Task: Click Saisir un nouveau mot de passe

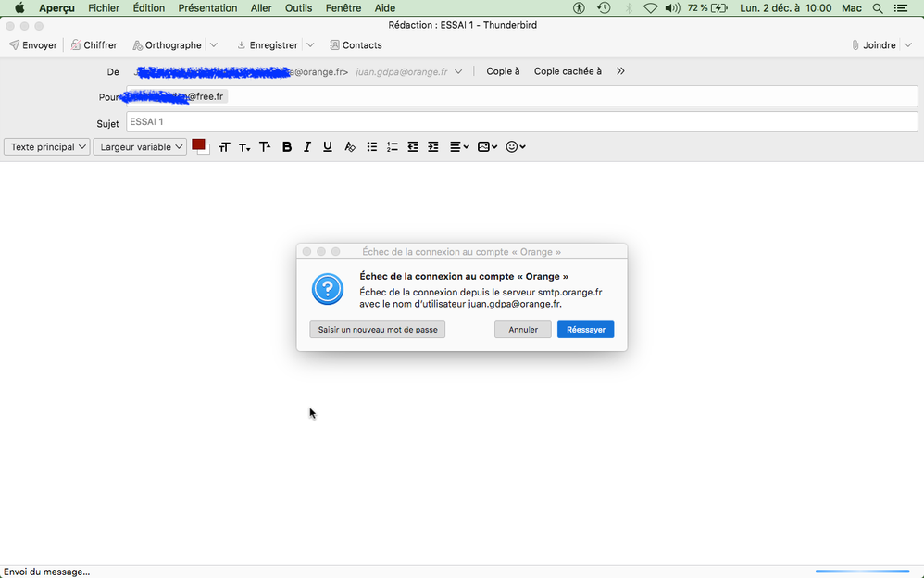Action: click(x=378, y=329)
